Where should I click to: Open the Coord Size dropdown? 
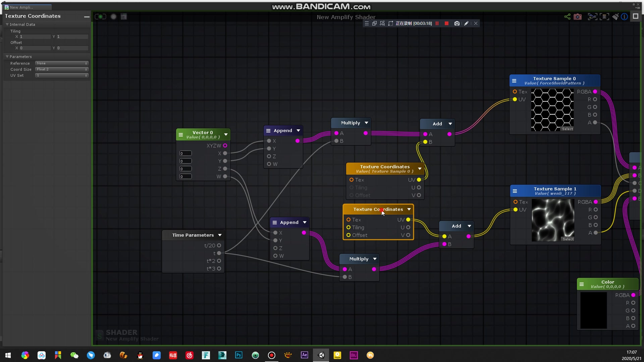(x=62, y=69)
